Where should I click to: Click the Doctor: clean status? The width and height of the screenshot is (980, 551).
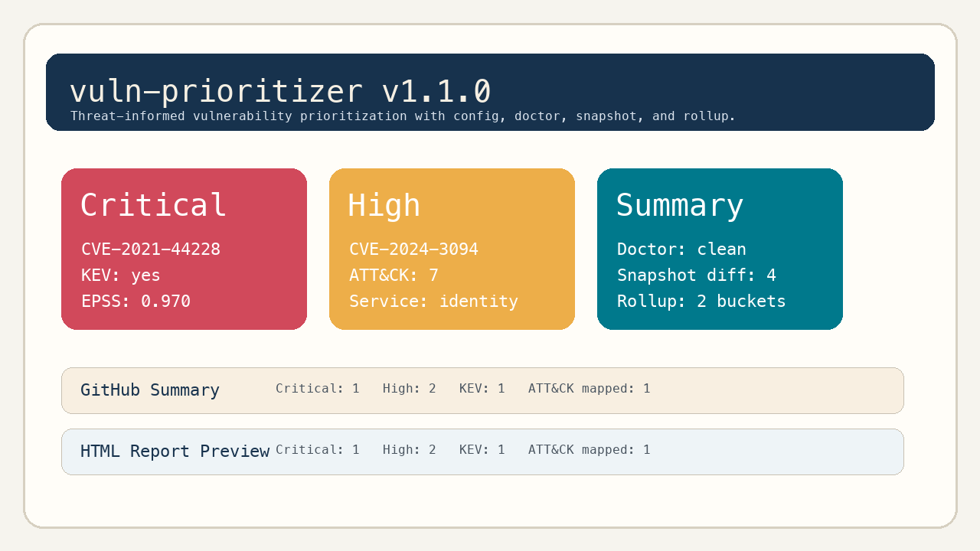[x=681, y=249]
